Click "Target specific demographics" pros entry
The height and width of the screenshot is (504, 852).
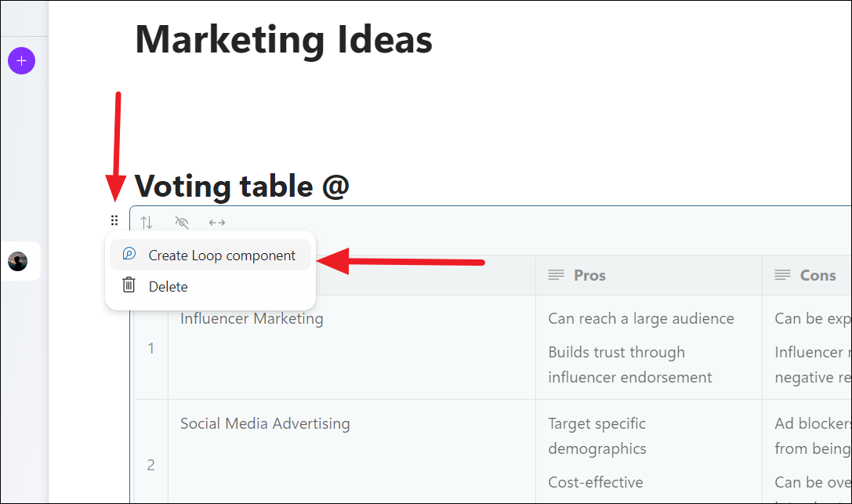point(596,436)
